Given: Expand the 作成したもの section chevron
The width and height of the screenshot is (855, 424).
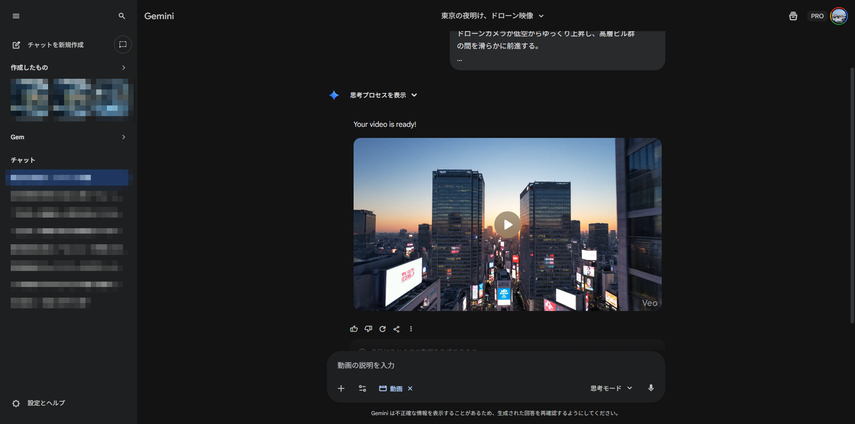Looking at the screenshot, I should point(123,68).
